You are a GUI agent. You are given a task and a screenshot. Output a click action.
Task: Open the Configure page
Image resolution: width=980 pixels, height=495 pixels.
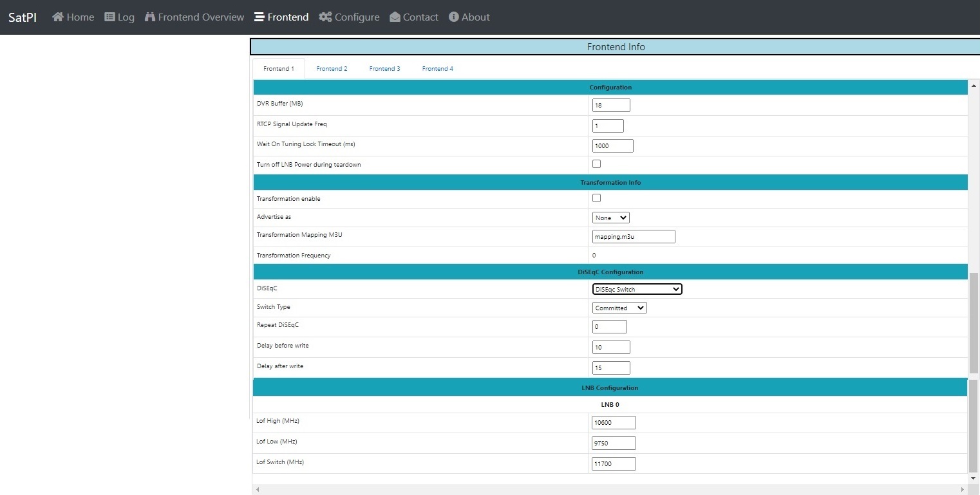pos(349,17)
